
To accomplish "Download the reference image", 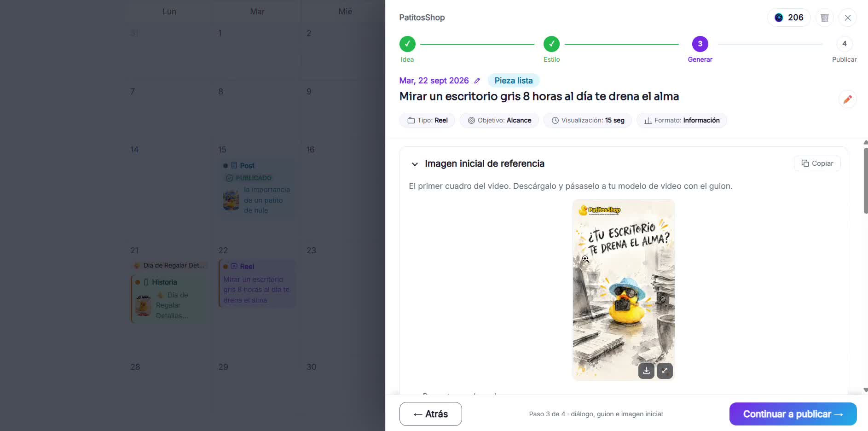I will click(x=647, y=371).
